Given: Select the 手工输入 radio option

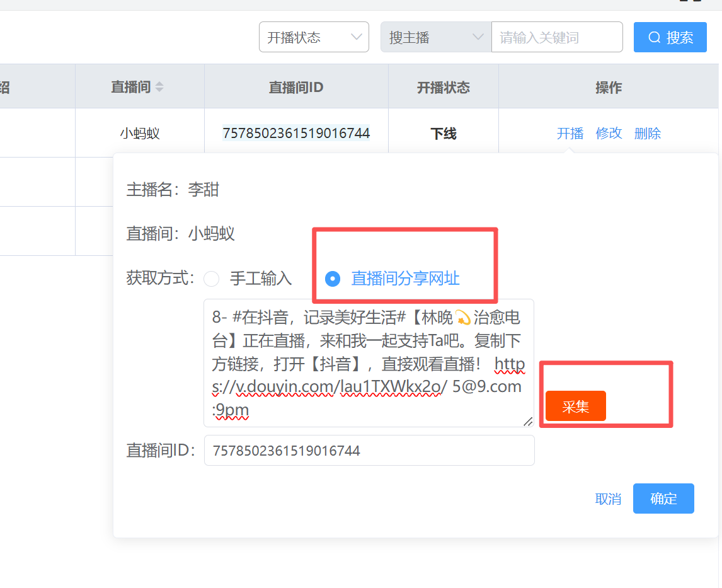Looking at the screenshot, I should click(212, 279).
